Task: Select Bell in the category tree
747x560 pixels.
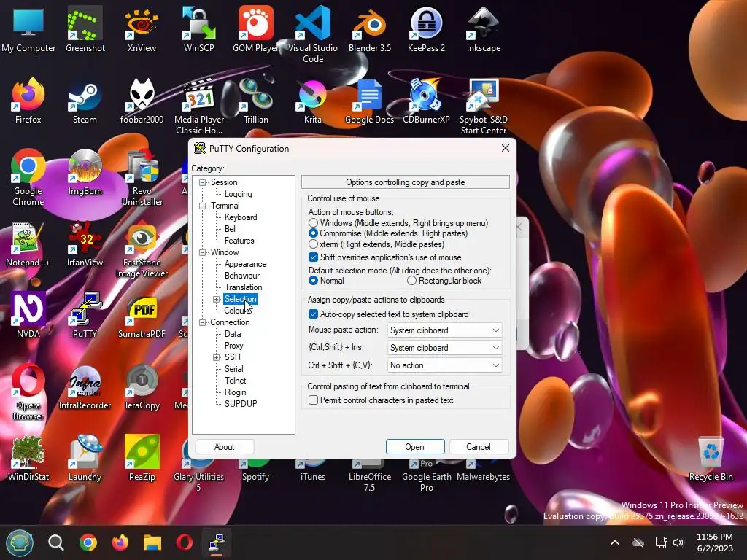Action: click(x=231, y=229)
